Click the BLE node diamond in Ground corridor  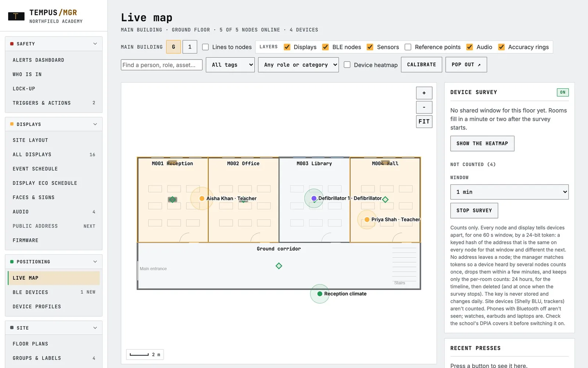click(279, 266)
